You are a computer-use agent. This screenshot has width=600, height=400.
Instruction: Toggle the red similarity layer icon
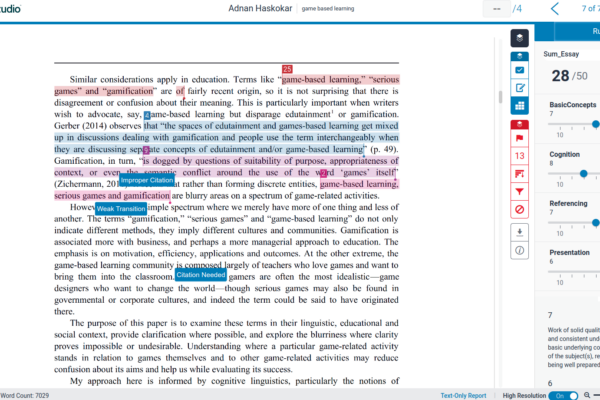pos(519,124)
